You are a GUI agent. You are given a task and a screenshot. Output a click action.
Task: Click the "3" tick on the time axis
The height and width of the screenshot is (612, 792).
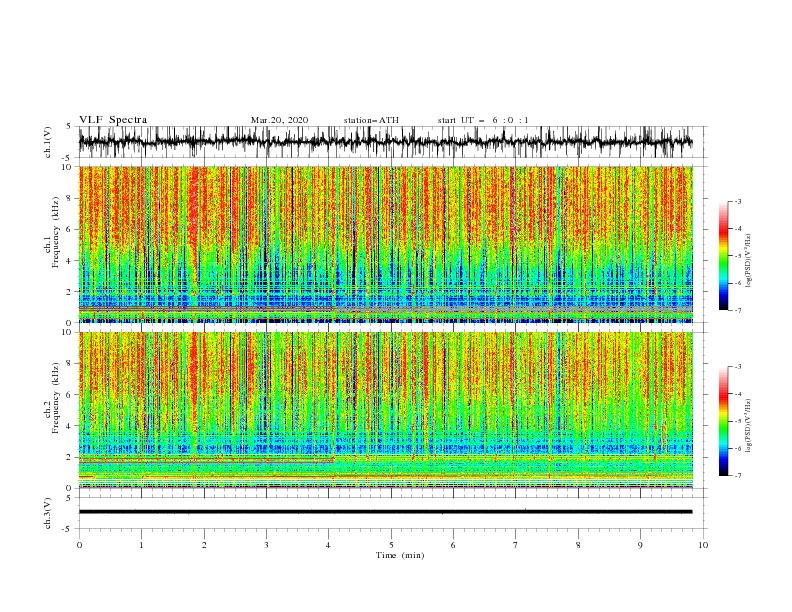click(266, 545)
